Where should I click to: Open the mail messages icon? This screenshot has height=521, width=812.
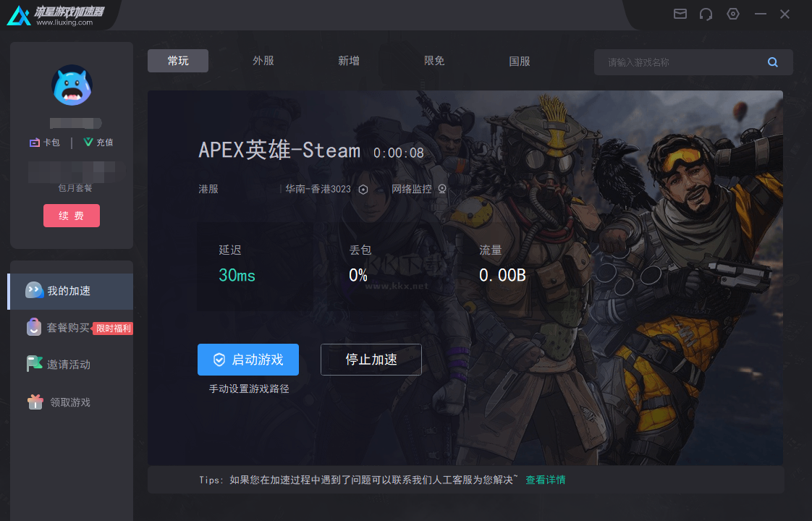pyautogui.click(x=680, y=14)
